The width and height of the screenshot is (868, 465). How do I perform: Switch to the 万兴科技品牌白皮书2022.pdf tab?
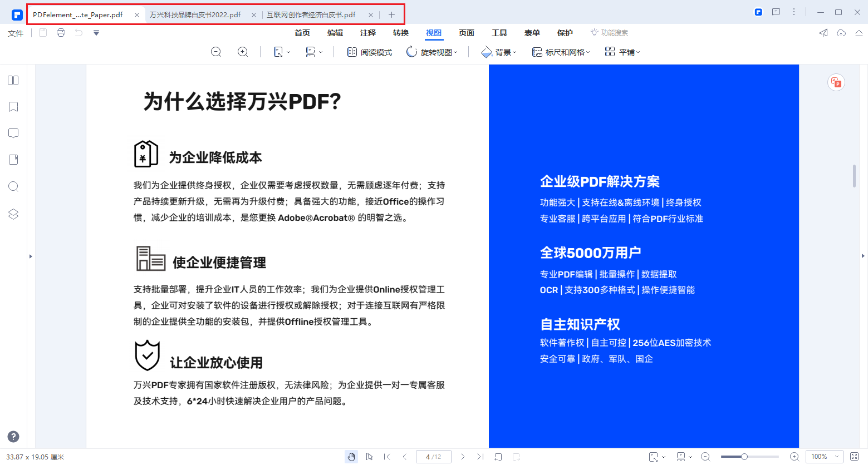(x=195, y=14)
